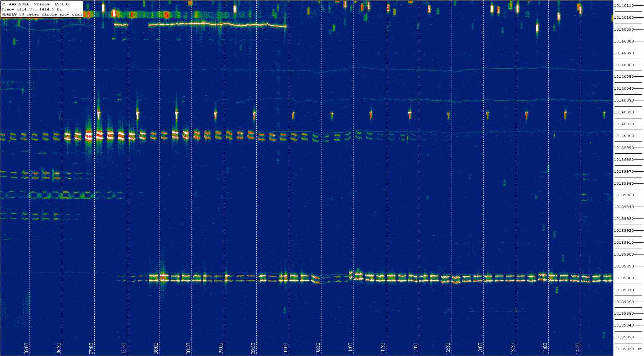Image resolution: width=644 pixels, height=356 pixels.
Task: Click the 12:00 time marker
Action: click(x=415, y=348)
